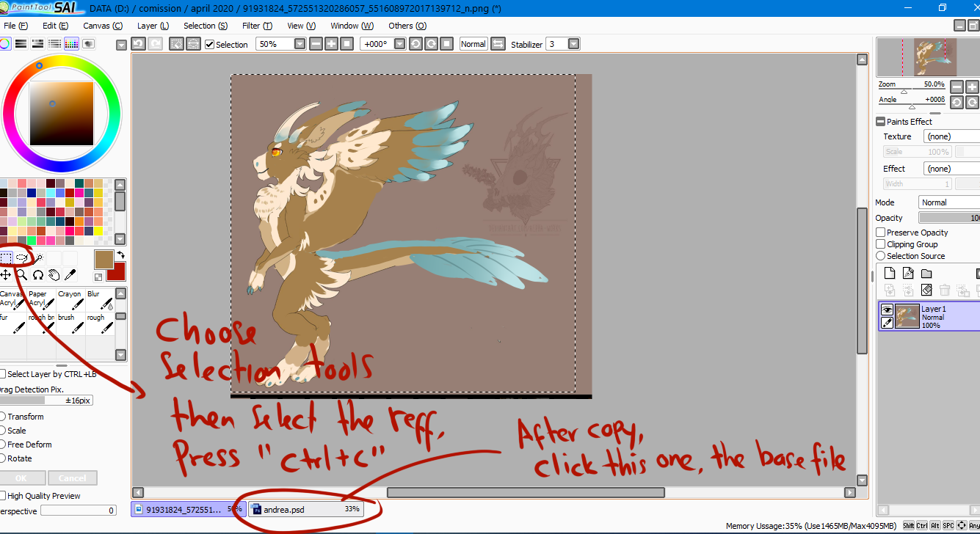Switch to the andrea.psd document tab
980x534 pixels.
pyautogui.click(x=306, y=508)
